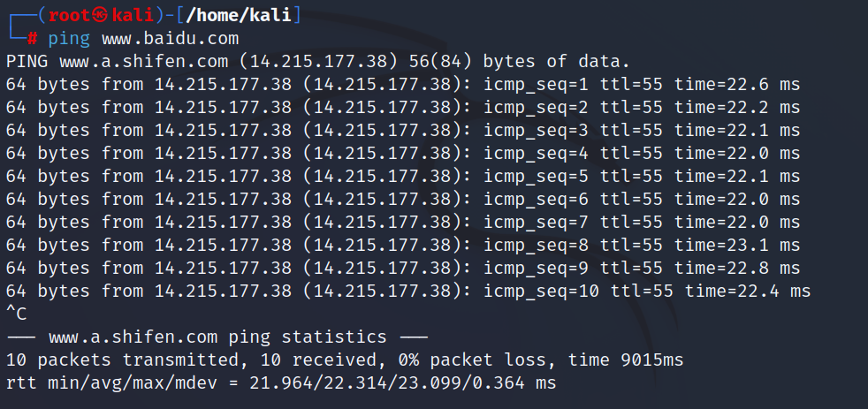Click the "ping statistics" heading line
Image resolution: width=868 pixels, height=409 pixels.
pyautogui.click(x=217, y=337)
